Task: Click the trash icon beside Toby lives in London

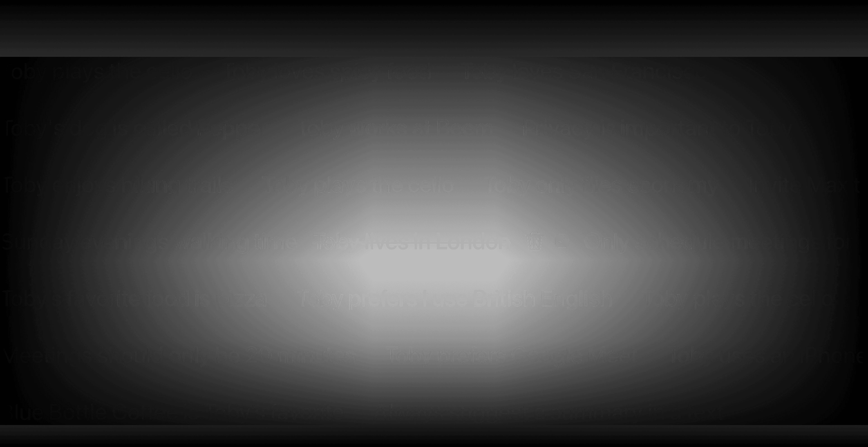Action: click(534, 241)
